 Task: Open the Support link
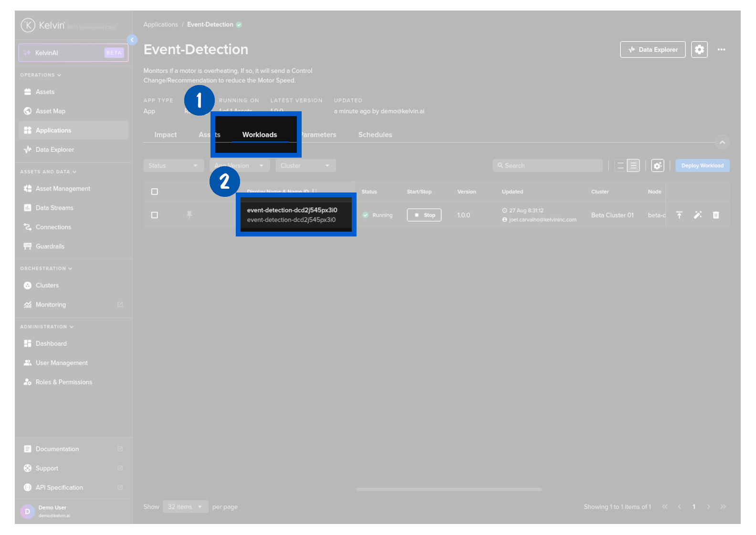[73, 468]
